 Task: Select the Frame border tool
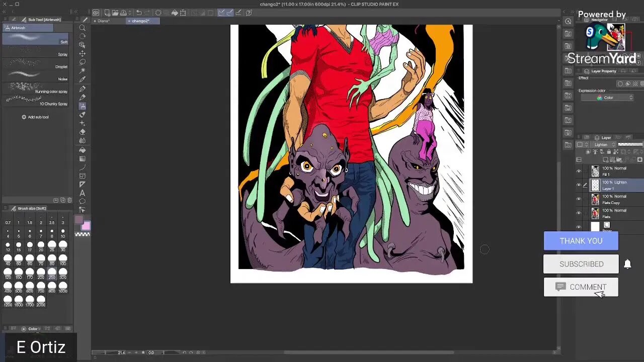click(x=83, y=176)
